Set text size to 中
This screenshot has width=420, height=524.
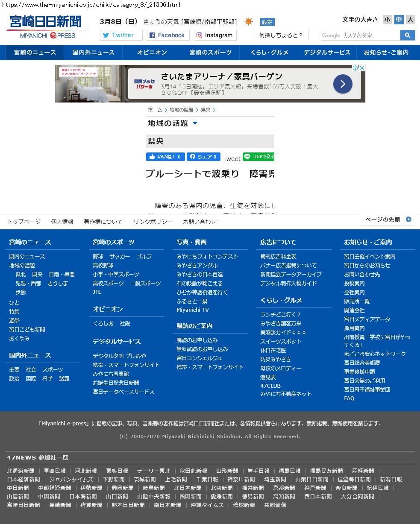point(399,20)
